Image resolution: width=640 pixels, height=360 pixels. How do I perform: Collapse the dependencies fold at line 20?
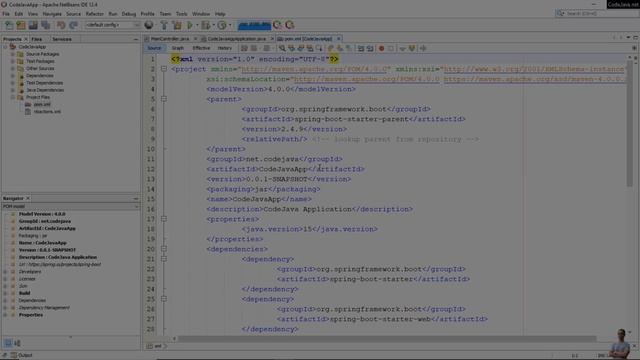164,249
